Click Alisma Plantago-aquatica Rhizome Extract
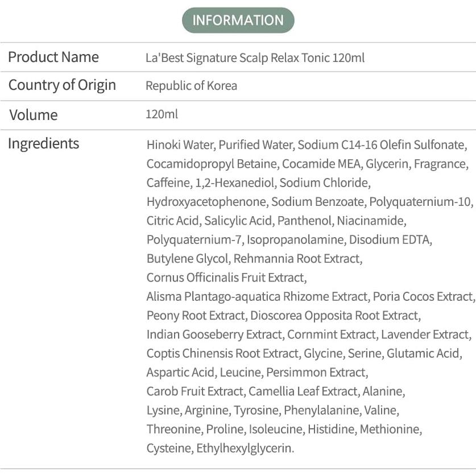The image size is (476, 476). tap(256, 297)
